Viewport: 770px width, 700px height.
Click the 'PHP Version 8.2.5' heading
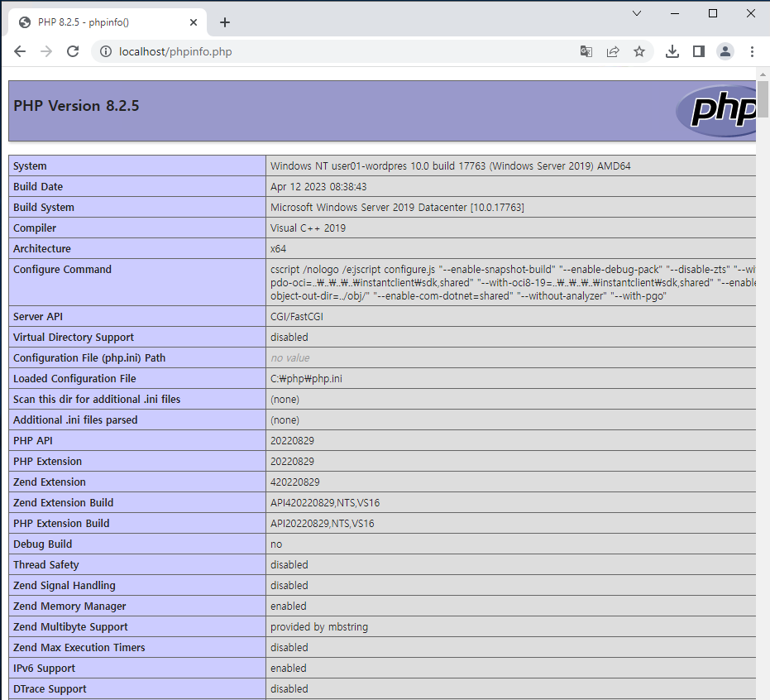pos(76,106)
